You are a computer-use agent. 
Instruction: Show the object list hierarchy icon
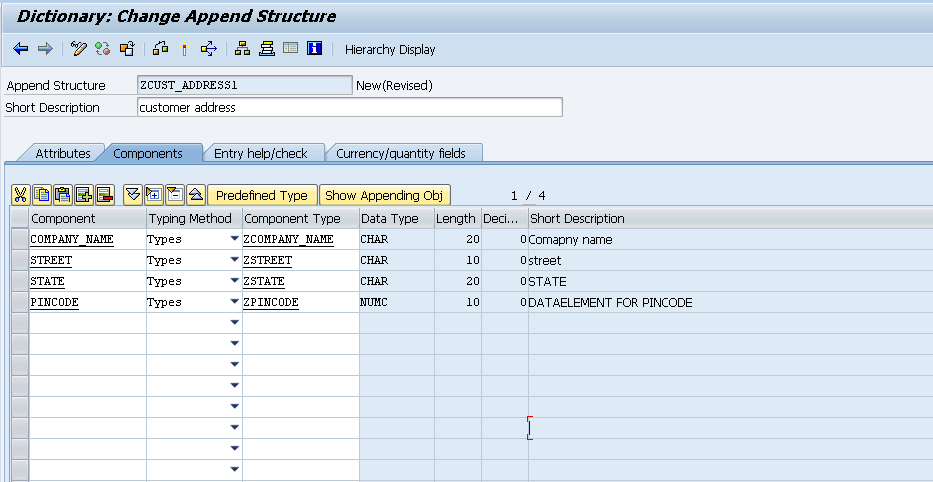[x=242, y=49]
